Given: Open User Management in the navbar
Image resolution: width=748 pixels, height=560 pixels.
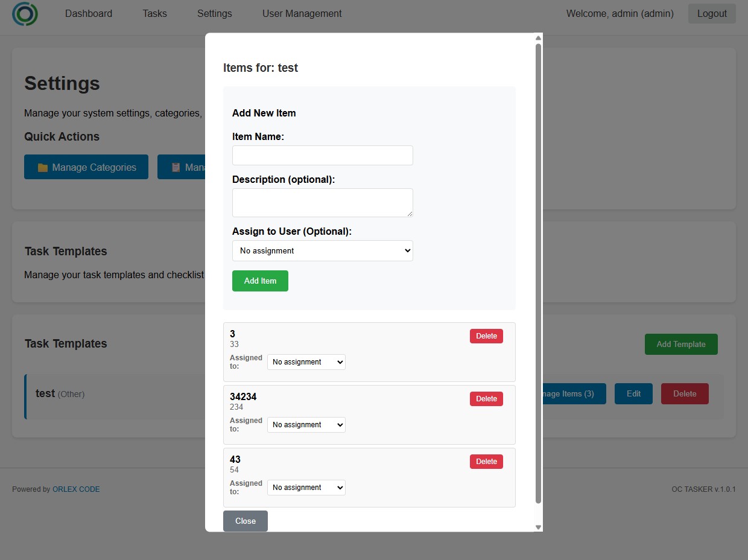Looking at the screenshot, I should tap(302, 14).
